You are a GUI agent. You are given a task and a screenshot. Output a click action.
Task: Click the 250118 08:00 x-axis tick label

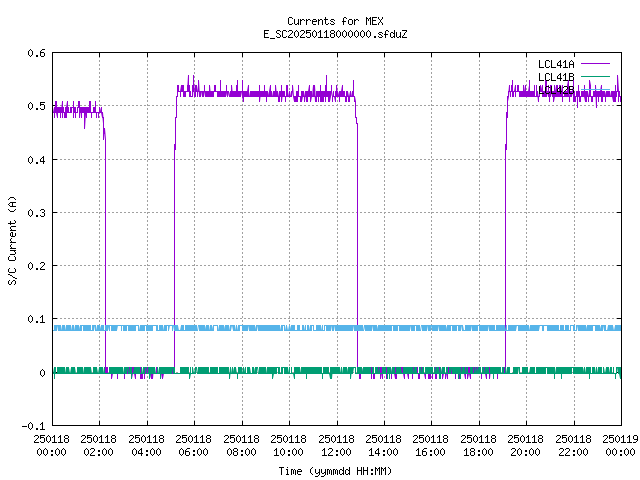click(x=242, y=446)
